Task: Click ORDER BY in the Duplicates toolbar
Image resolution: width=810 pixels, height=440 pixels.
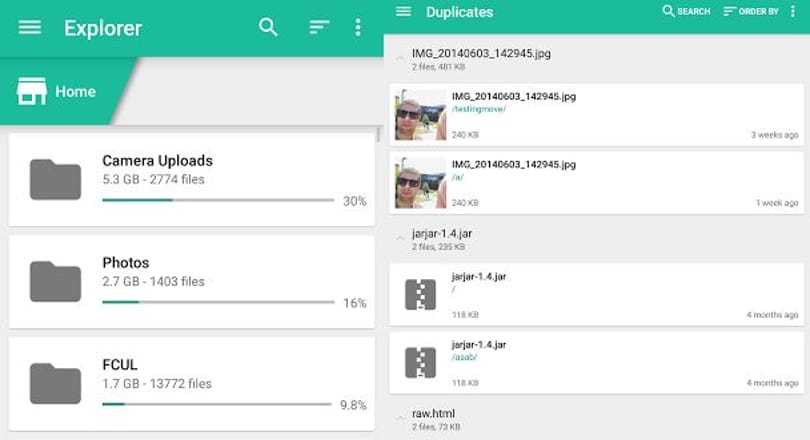Action: (x=751, y=11)
